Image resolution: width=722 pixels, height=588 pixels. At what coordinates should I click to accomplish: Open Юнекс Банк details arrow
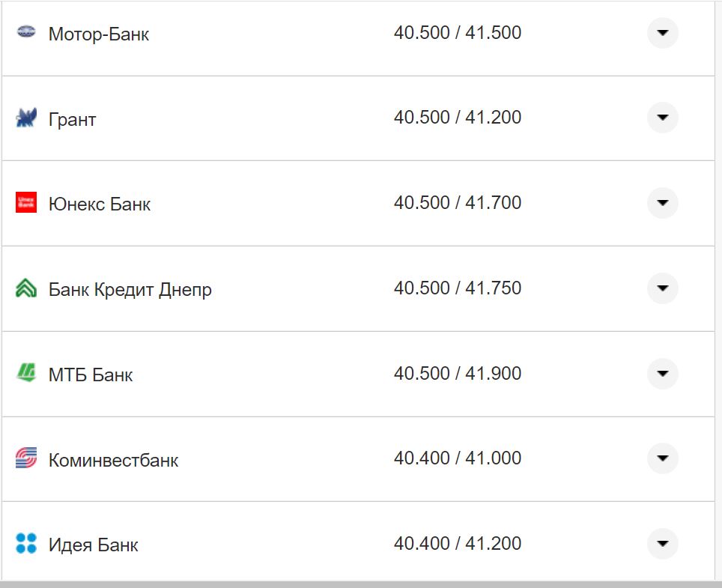click(x=662, y=203)
